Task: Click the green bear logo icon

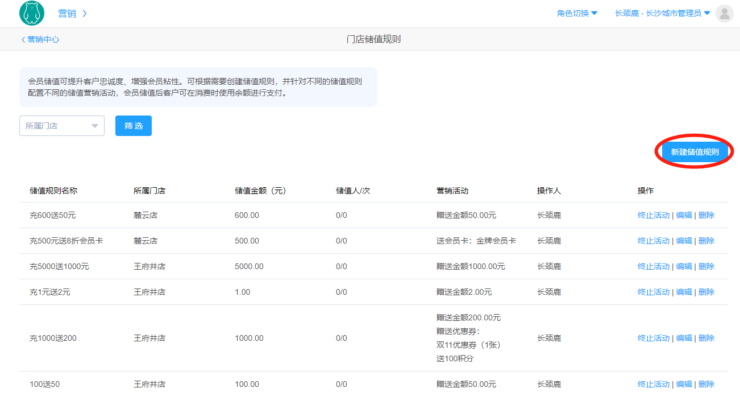Action: click(32, 13)
